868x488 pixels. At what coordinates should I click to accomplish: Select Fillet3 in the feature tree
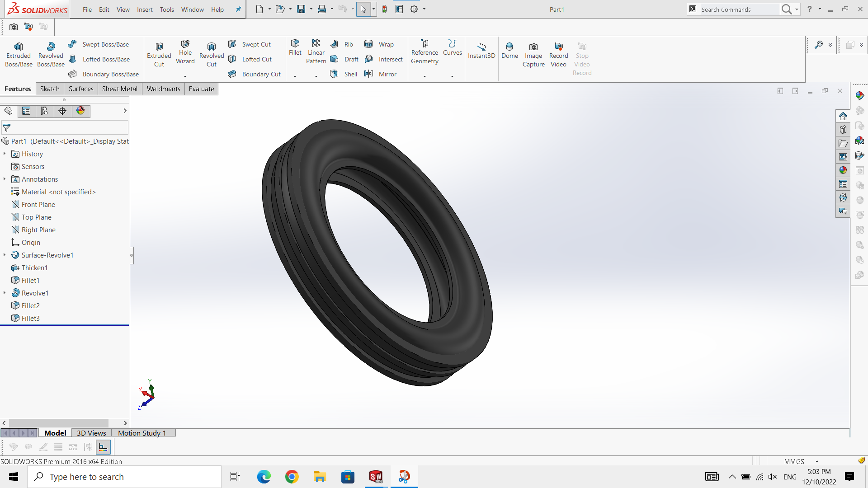(x=30, y=318)
